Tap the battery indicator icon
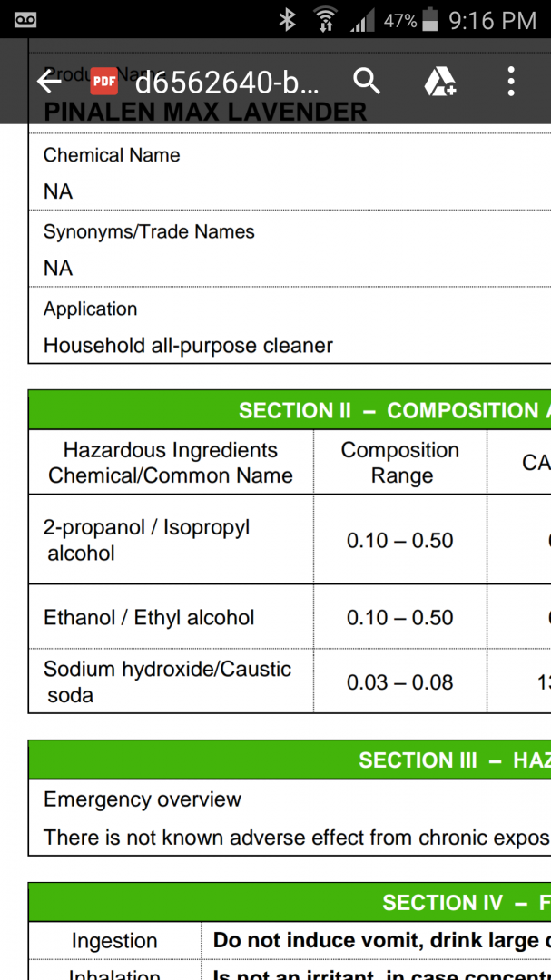 (x=430, y=19)
